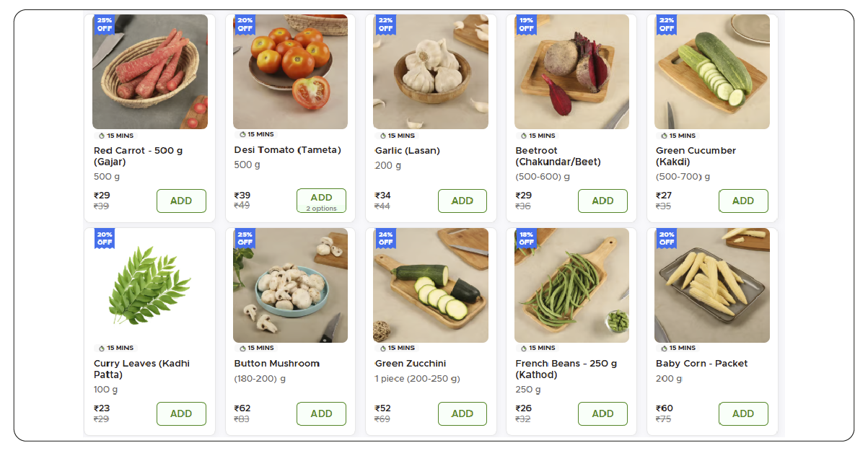The image size is (868, 451).
Task: Click the 20% OFF badge on Desi Tomato
Action: click(x=245, y=25)
